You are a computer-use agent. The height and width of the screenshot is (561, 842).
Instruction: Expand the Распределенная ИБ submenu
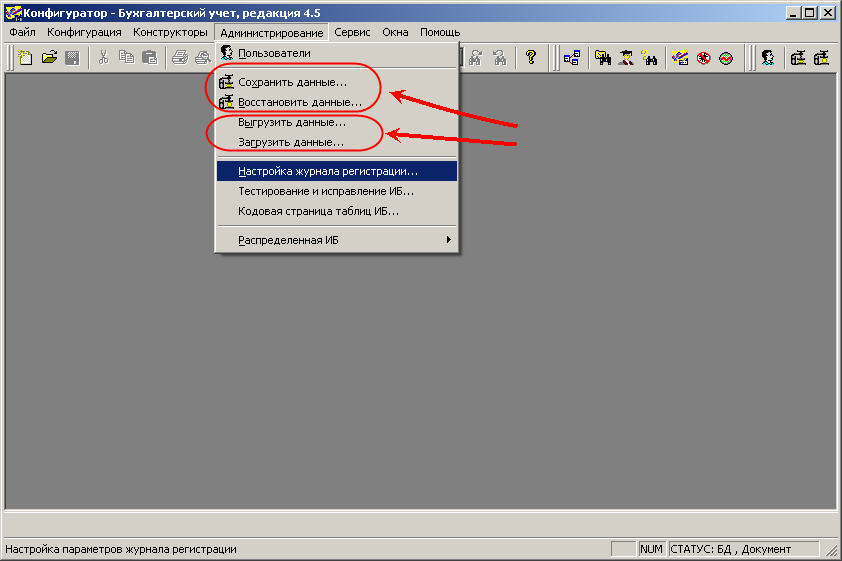337,240
